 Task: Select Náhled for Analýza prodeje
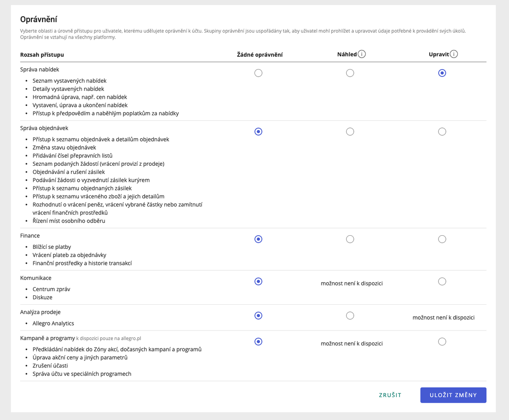point(350,316)
